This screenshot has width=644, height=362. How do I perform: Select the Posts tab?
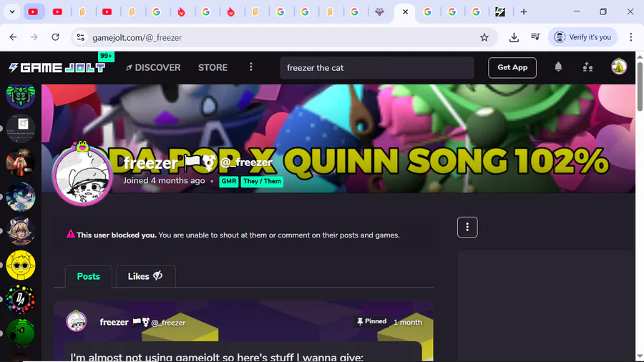[x=88, y=276]
